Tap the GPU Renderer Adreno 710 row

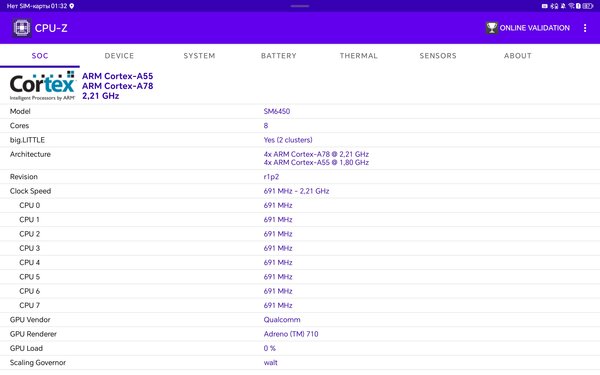tap(300, 334)
